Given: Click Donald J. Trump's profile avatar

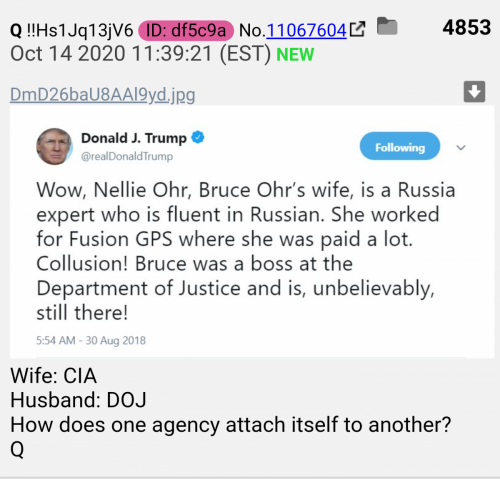Looking at the screenshot, I should tap(54, 146).
